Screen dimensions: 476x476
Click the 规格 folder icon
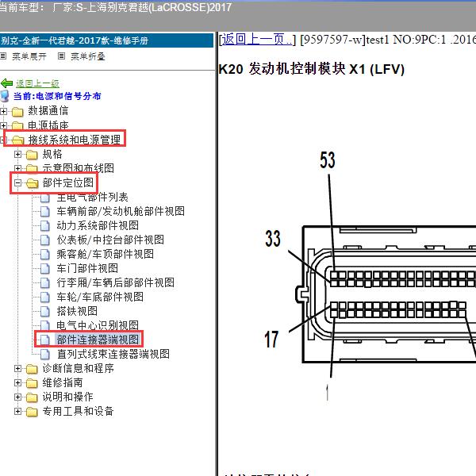(32, 155)
